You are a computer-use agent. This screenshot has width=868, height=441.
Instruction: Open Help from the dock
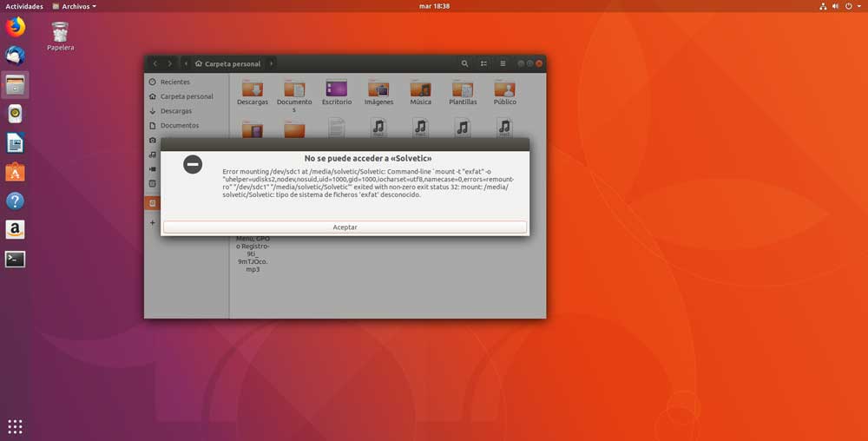pos(15,201)
